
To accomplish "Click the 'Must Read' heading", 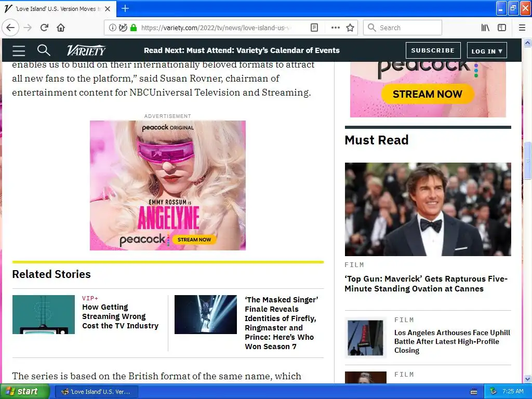I will pos(377,140).
